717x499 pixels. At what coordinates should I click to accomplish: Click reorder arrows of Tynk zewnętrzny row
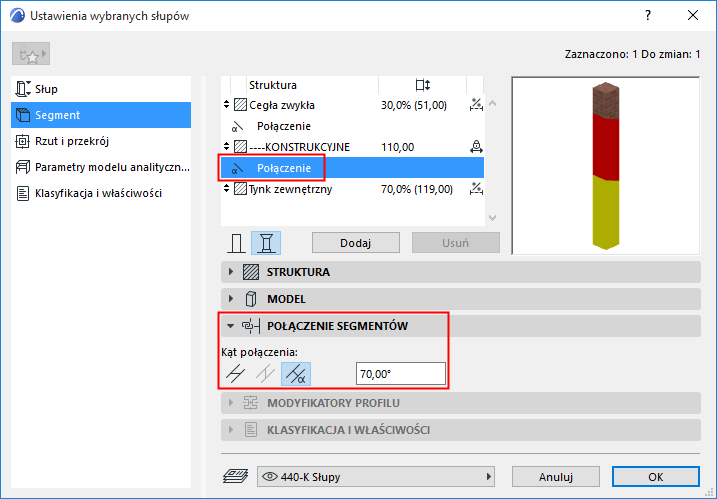(x=226, y=189)
